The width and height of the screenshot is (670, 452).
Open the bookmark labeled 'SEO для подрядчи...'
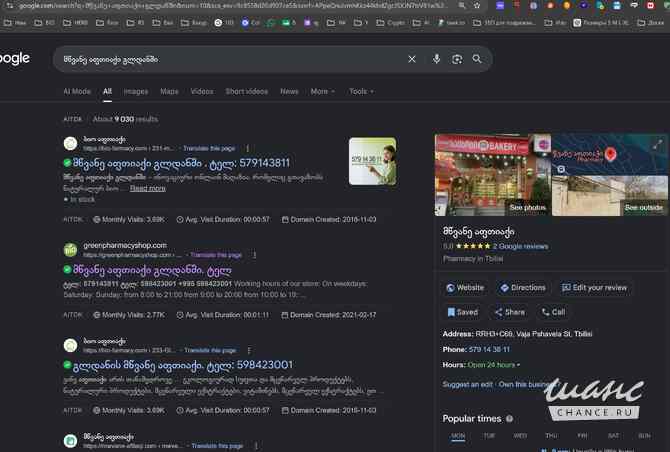click(x=504, y=23)
